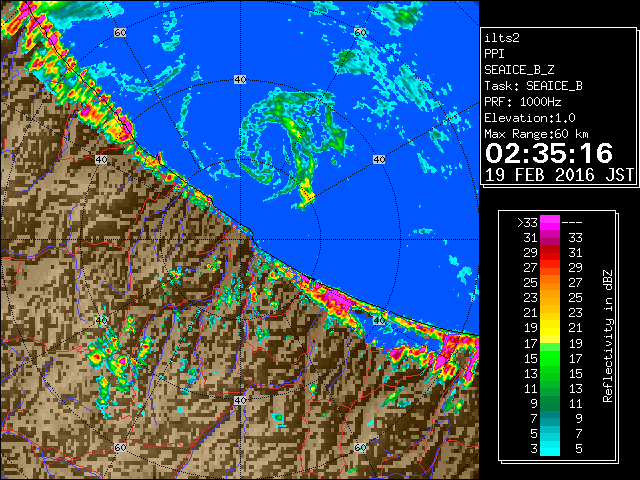Click the 'Max Range:60 km' text
The image size is (640, 480).
click(536, 134)
